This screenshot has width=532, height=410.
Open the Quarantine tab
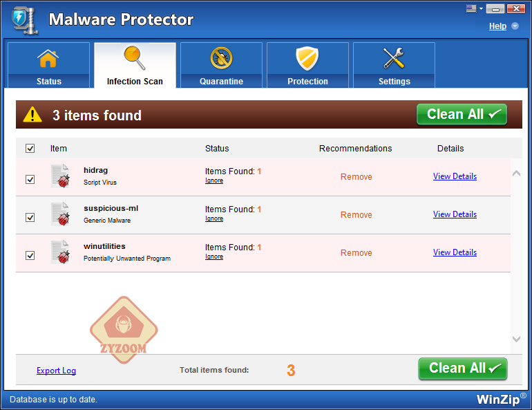tap(221, 65)
